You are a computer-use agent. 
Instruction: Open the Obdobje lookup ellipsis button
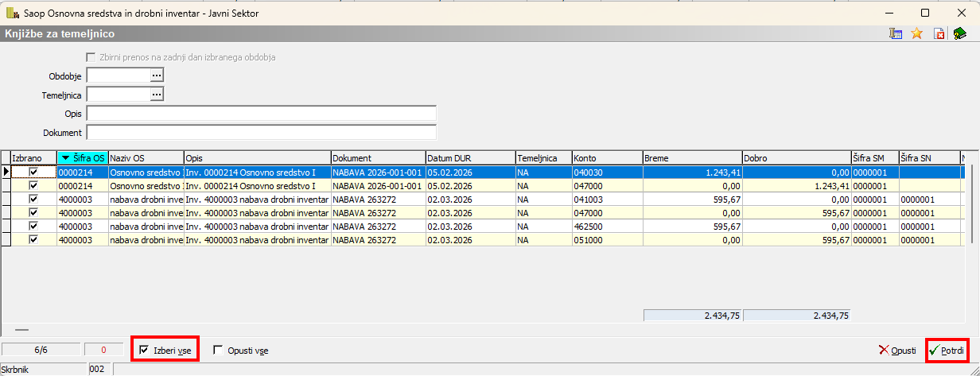click(157, 75)
